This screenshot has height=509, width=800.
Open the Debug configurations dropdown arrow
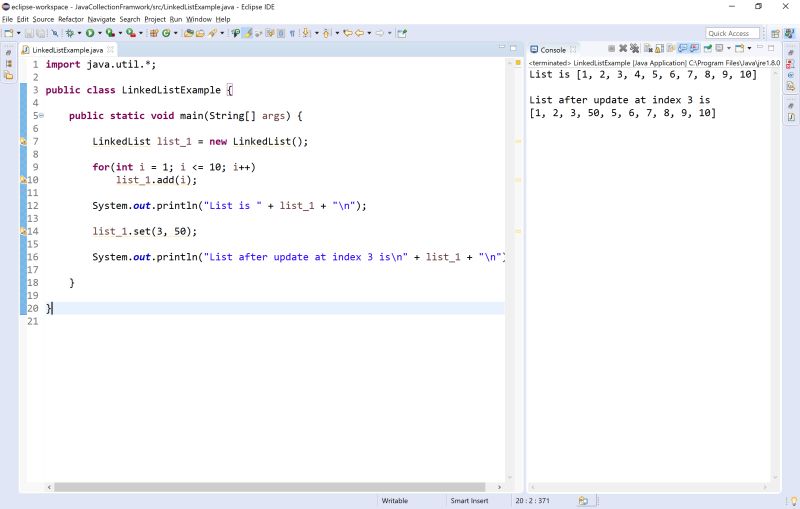tap(79, 33)
